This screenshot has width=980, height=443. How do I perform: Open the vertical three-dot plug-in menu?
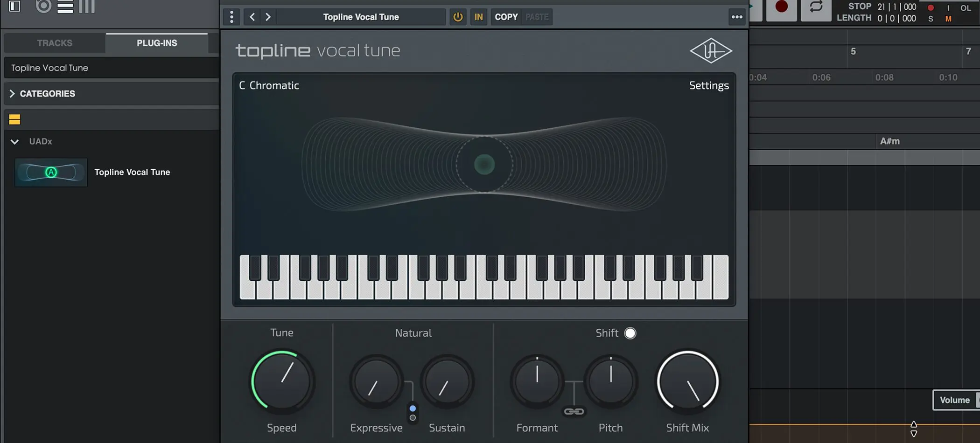(x=231, y=17)
